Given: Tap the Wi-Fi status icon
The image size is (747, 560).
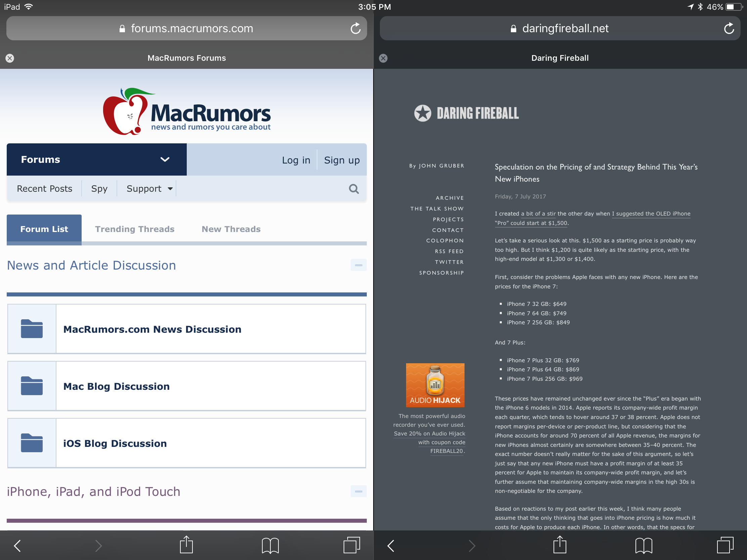Looking at the screenshot, I should pyautogui.click(x=29, y=6).
